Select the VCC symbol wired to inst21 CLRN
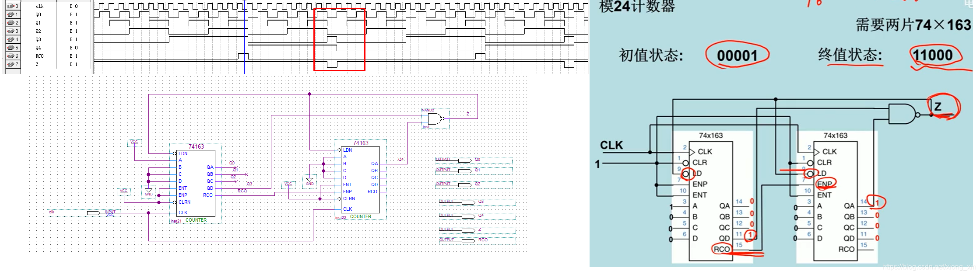Screen dimensions: 980x275 [x=124, y=191]
